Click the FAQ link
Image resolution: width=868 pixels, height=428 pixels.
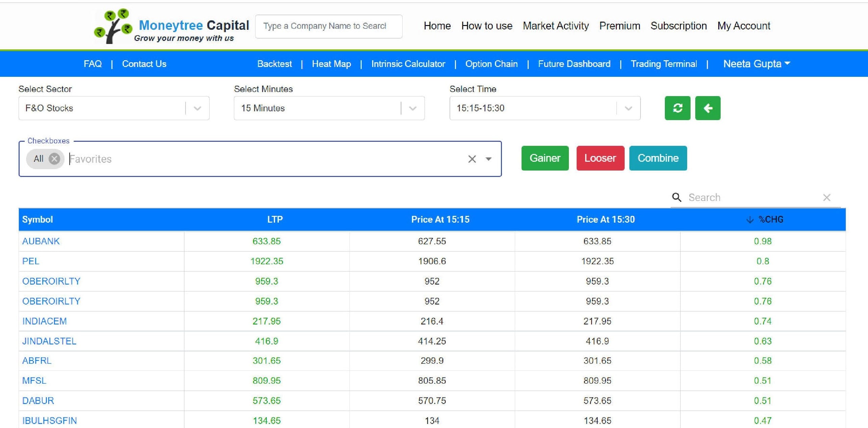[93, 64]
